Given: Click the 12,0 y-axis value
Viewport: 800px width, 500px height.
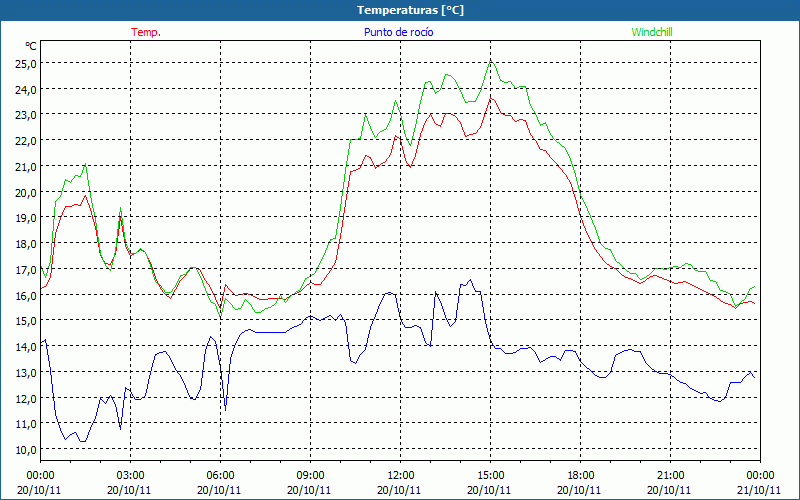Looking at the screenshot, I should (26, 398).
